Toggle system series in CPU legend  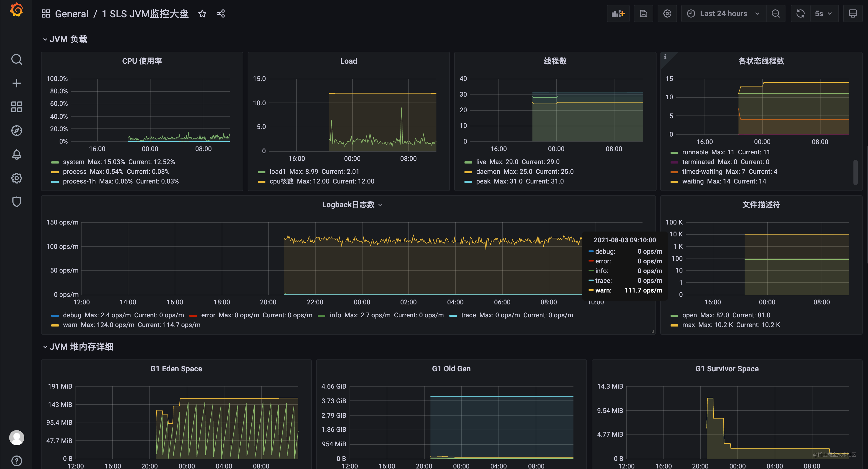pos(73,162)
